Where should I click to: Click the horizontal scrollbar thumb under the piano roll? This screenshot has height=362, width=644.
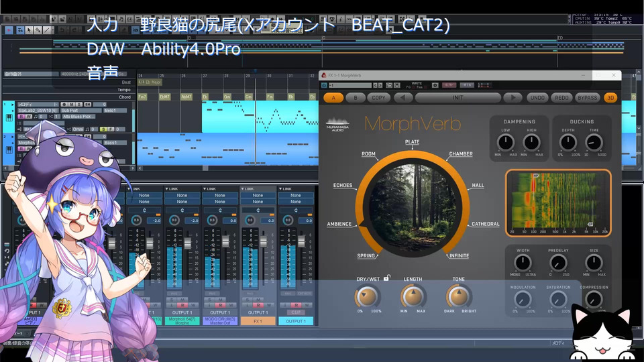[x=205, y=168]
